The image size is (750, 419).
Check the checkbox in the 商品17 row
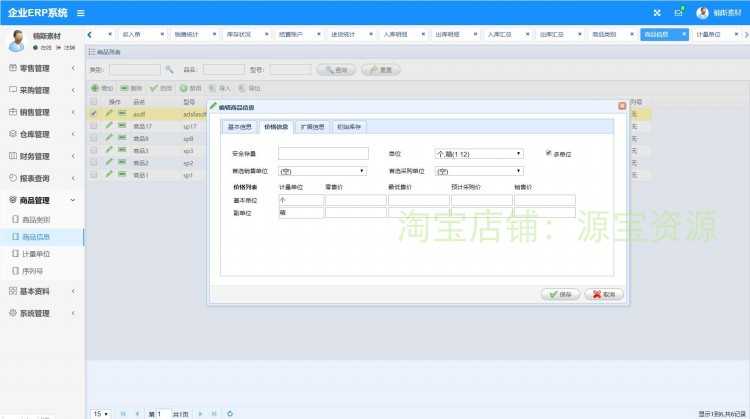point(94,125)
